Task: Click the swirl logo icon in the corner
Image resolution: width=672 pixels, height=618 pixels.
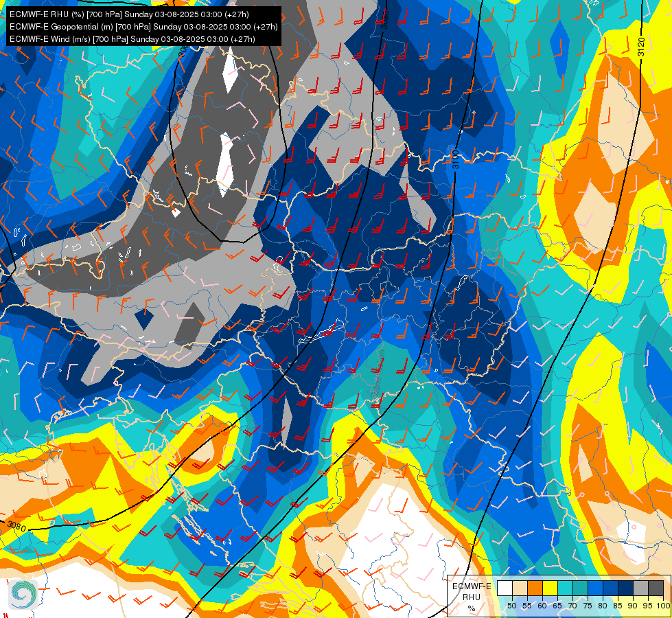Action: pos(23,594)
